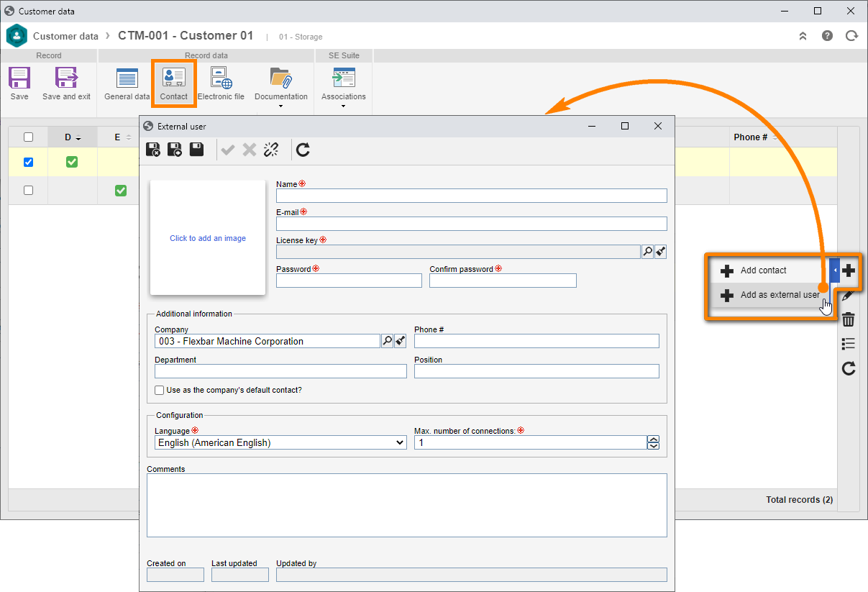Click the Max. number of connections value field
Screen dimensions: 868x592
click(530, 442)
